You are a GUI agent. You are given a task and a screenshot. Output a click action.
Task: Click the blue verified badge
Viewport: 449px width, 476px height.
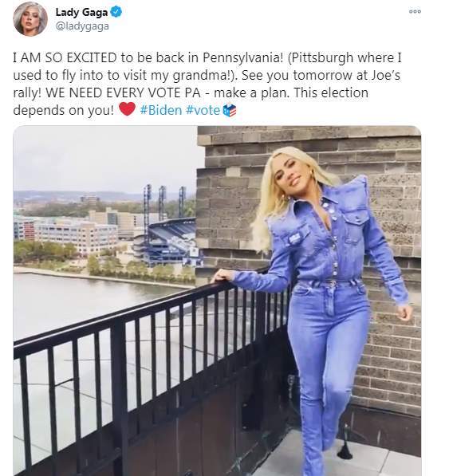(x=116, y=12)
